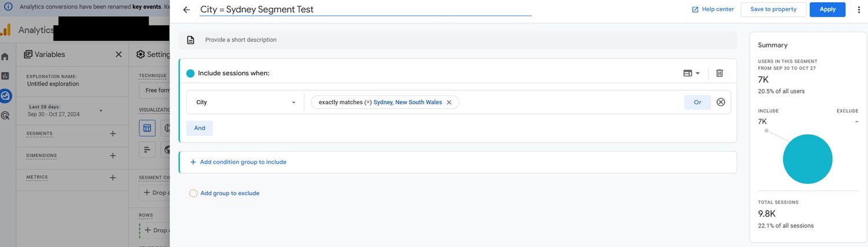This screenshot has height=247, width=868.
Task: Click the SEGMENTS section label
Action: pos(39,134)
